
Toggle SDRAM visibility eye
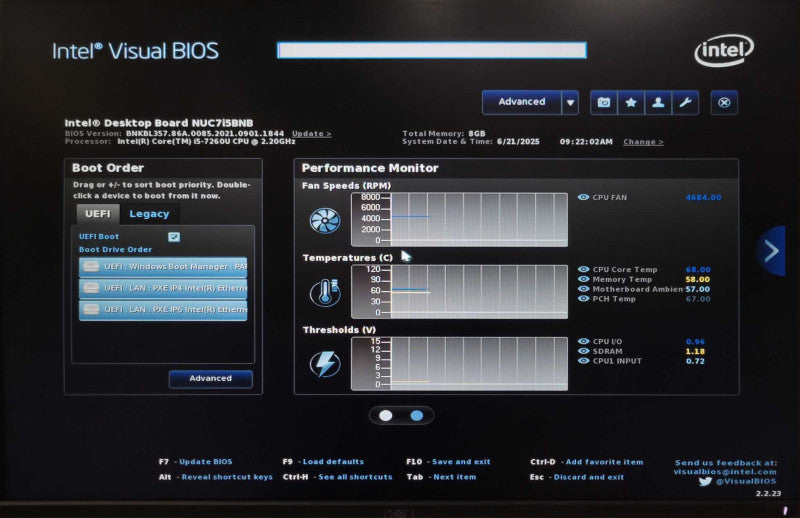point(584,351)
